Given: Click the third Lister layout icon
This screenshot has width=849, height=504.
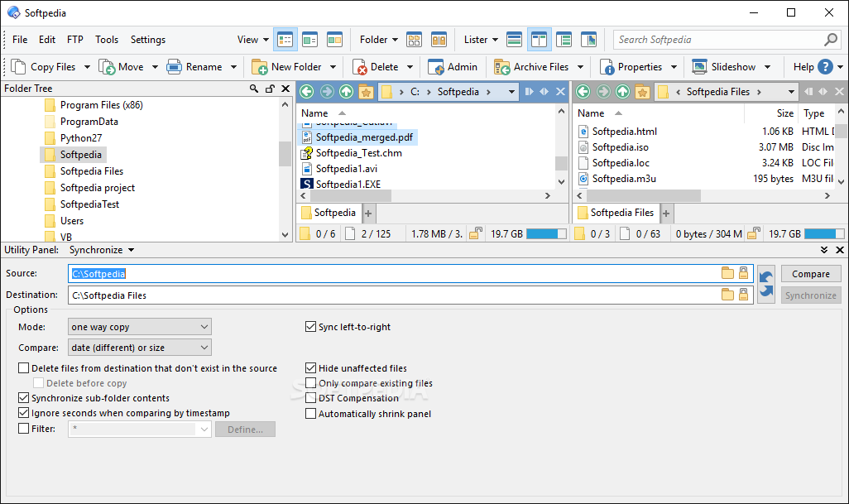Looking at the screenshot, I should point(564,40).
